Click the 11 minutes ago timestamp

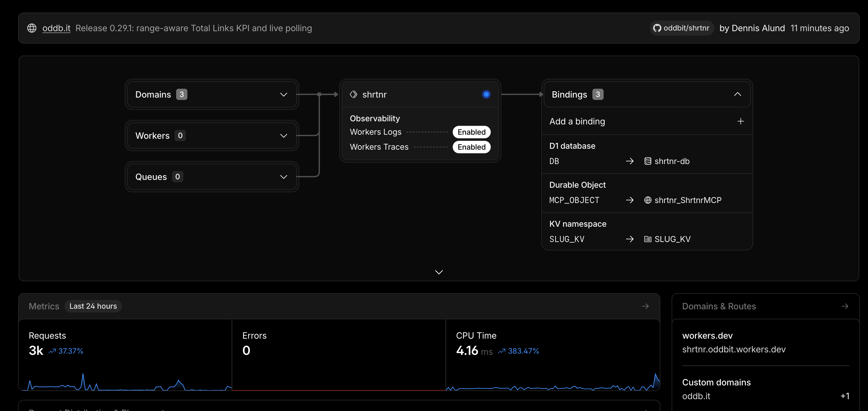pos(819,28)
